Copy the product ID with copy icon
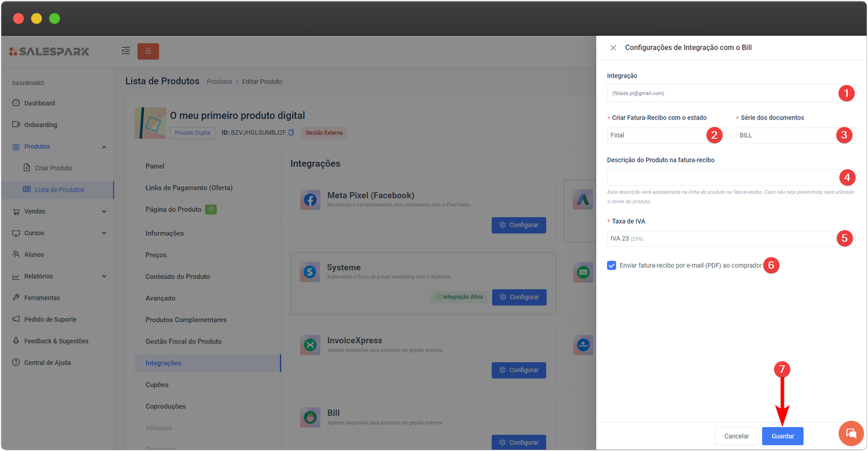 click(291, 132)
